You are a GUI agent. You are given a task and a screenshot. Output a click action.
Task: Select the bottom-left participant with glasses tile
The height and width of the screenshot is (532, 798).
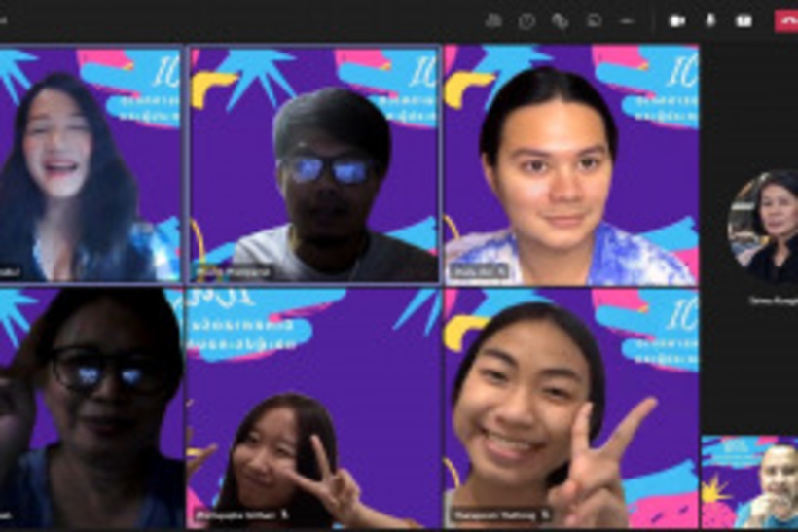tap(90, 408)
